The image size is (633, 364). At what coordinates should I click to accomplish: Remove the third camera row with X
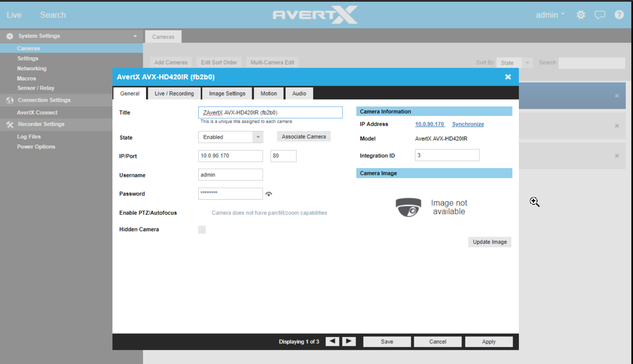pos(617,156)
